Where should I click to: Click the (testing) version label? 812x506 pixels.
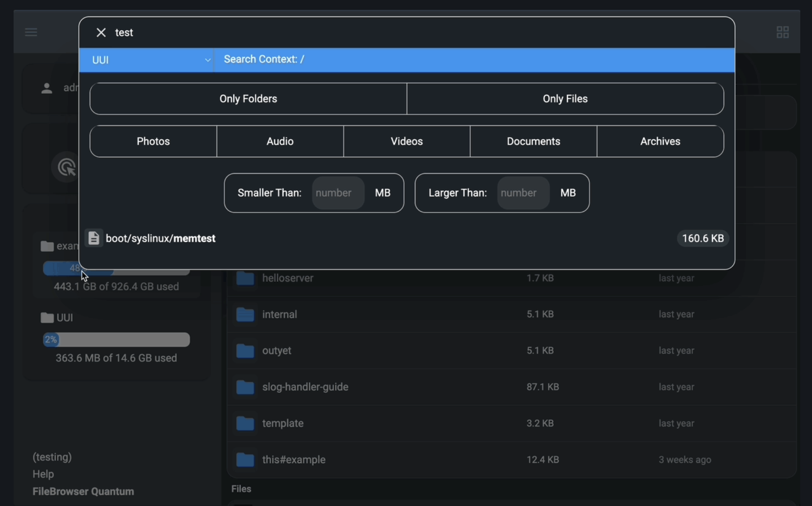52,457
